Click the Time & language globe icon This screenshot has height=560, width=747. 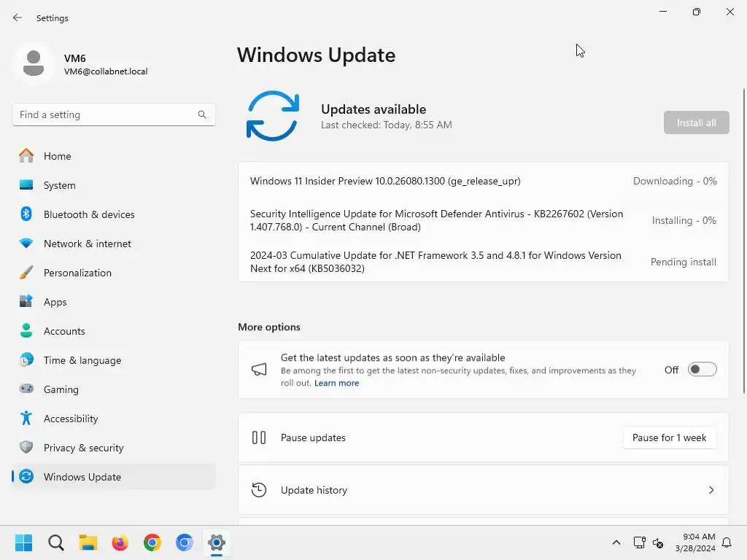point(26,359)
